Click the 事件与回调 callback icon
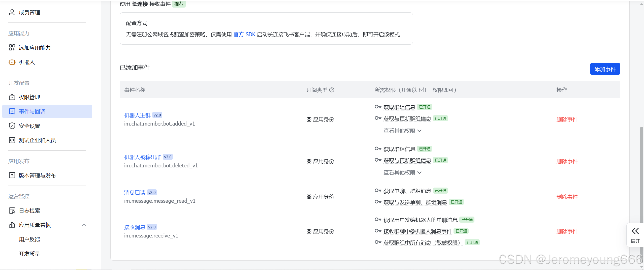Viewport: 644px width, 270px height. click(12, 111)
